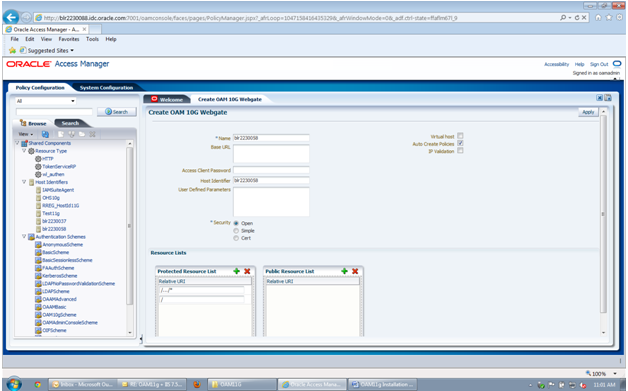Open the Tools menu
The image size is (628, 391).
(x=92, y=39)
